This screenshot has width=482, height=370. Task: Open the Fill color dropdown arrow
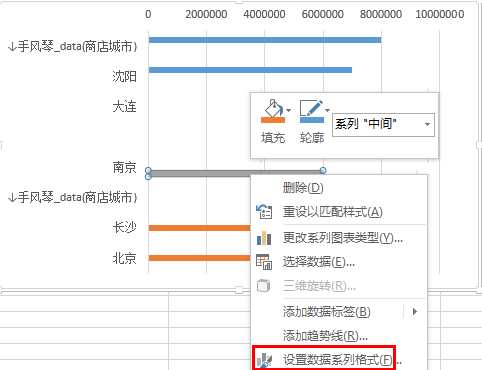(x=289, y=110)
